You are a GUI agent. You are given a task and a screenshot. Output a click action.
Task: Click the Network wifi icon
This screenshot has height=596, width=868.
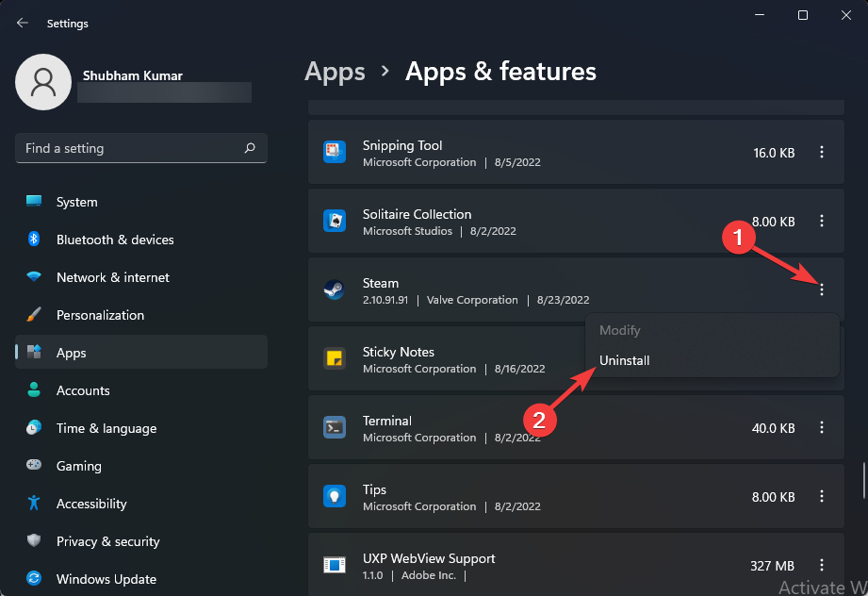tap(34, 277)
